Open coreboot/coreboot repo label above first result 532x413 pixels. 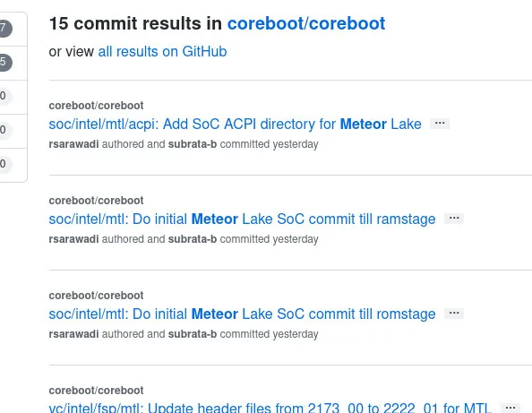(96, 106)
